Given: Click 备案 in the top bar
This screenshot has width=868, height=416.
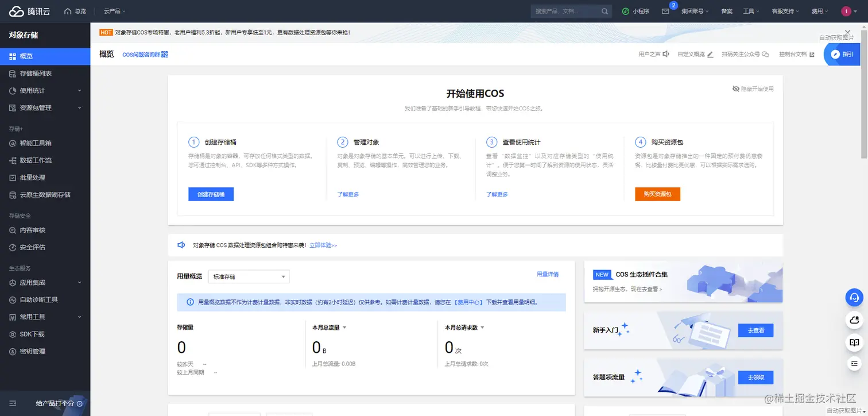Looking at the screenshot, I should 727,11.
